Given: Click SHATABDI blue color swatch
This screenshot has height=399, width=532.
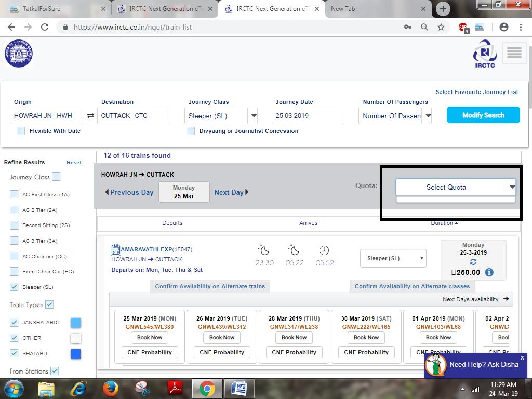Looking at the screenshot, I should pos(76,354).
